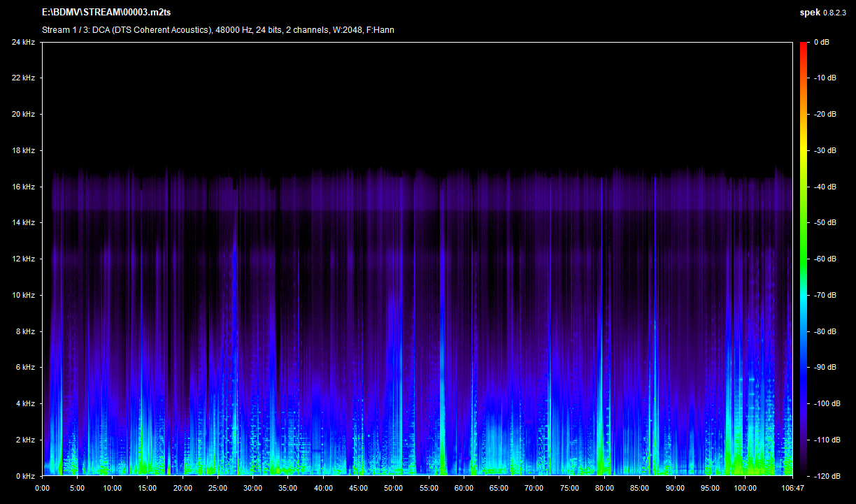Click red top of the dB color scale

(x=804, y=46)
